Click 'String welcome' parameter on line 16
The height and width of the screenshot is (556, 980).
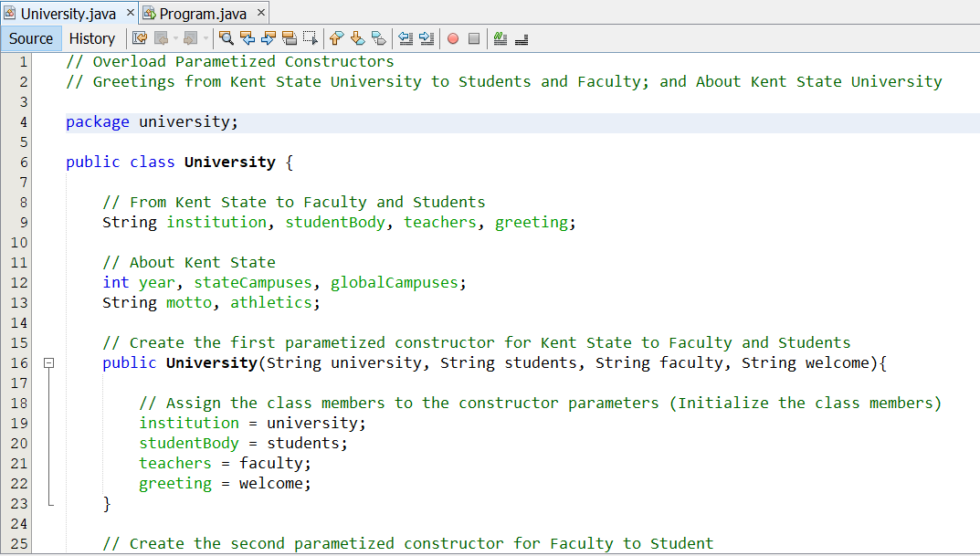(x=805, y=363)
